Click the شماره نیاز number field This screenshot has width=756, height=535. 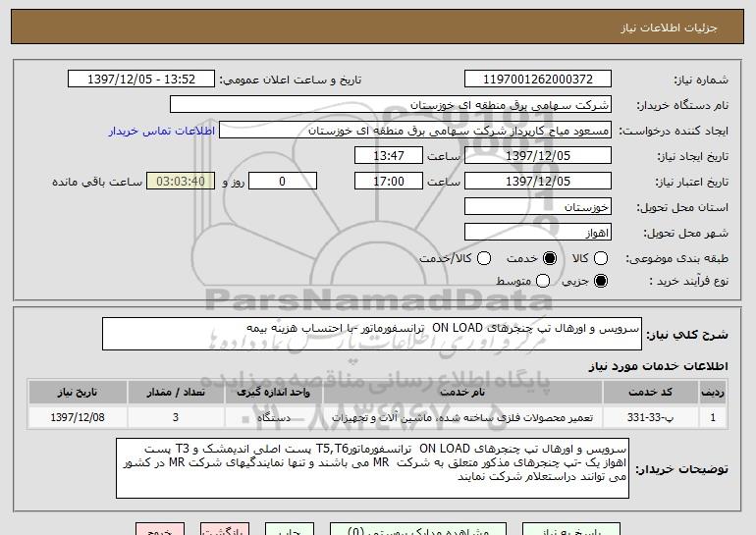[536, 79]
